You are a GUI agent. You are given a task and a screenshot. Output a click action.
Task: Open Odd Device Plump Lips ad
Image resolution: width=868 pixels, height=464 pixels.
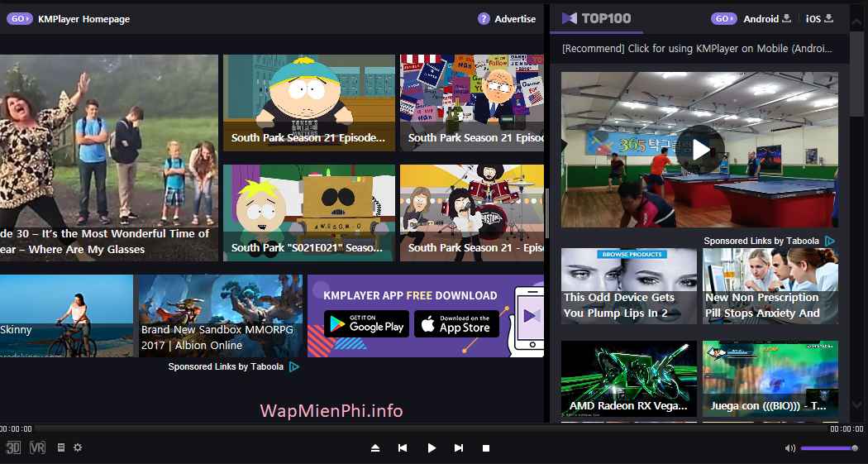point(629,285)
